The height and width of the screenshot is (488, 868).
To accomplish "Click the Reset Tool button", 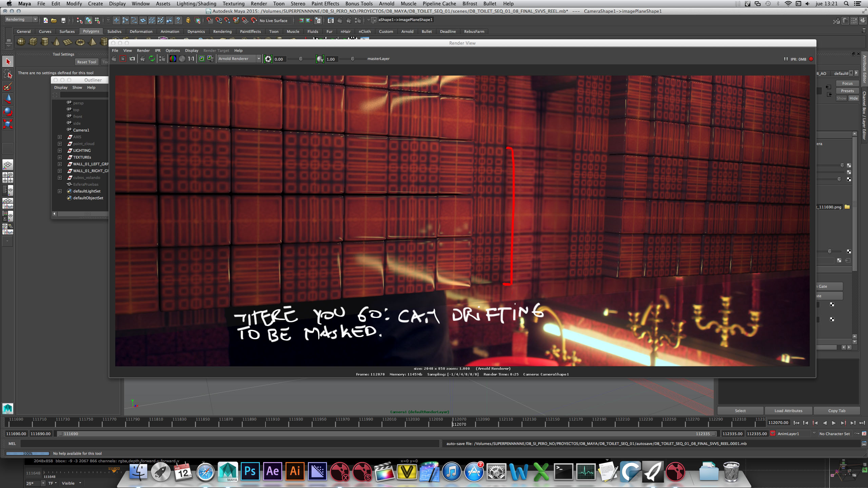I will 86,62.
